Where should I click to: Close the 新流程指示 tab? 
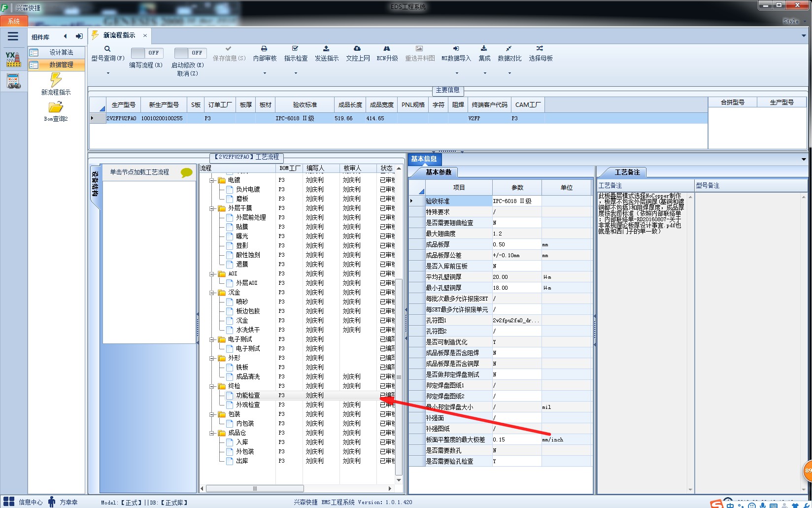[x=145, y=35]
